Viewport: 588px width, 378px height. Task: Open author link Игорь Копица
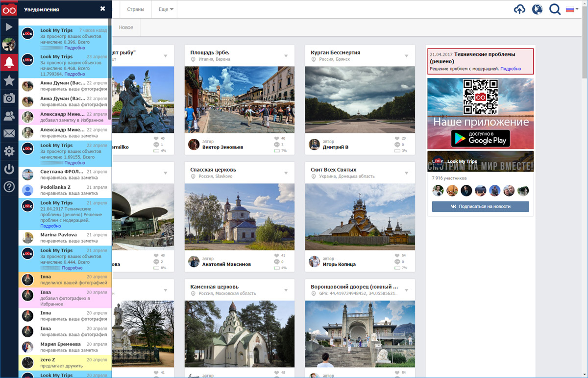pyautogui.click(x=339, y=264)
